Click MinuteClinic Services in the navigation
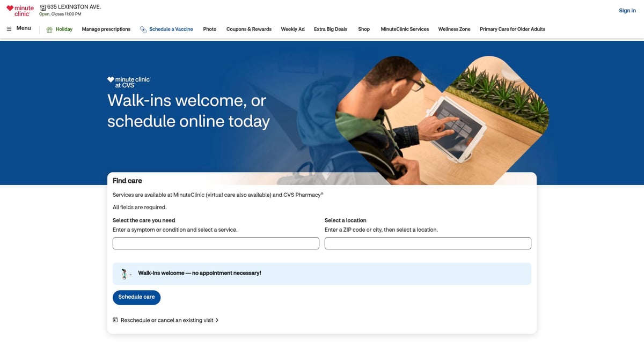 click(x=404, y=29)
